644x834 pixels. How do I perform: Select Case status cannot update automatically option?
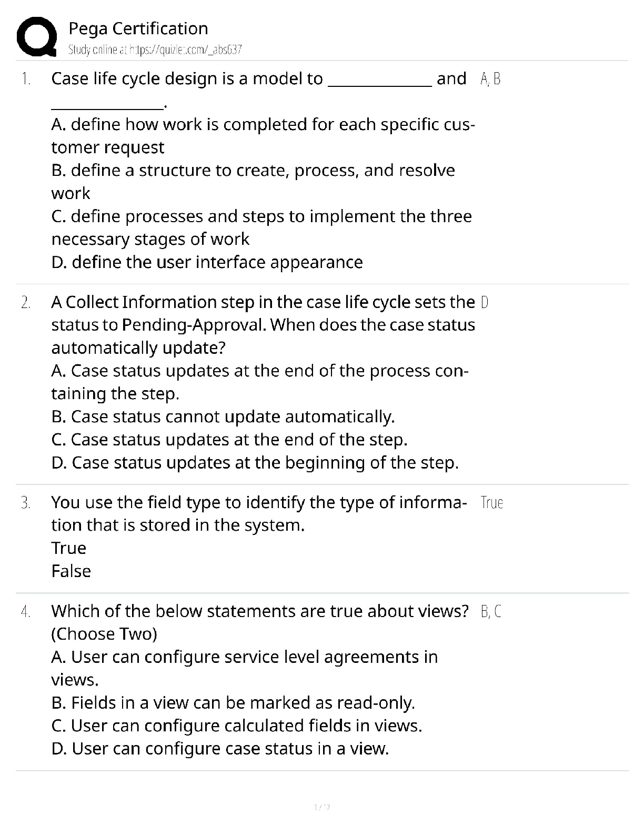click(x=223, y=416)
